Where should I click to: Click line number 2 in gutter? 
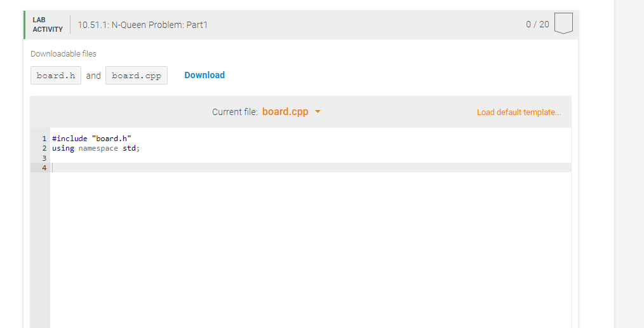point(44,148)
